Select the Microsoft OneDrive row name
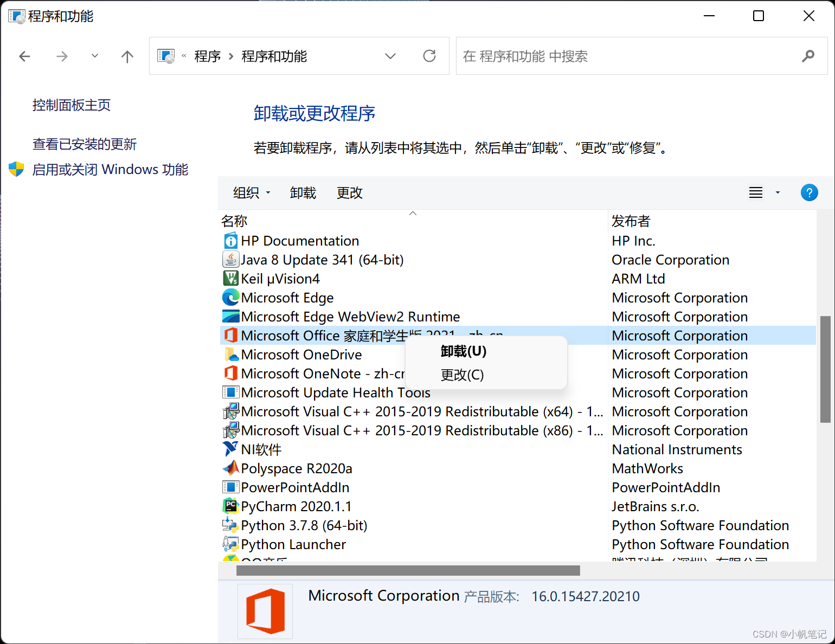The height and width of the screenshot is (644, 835). 301,355
